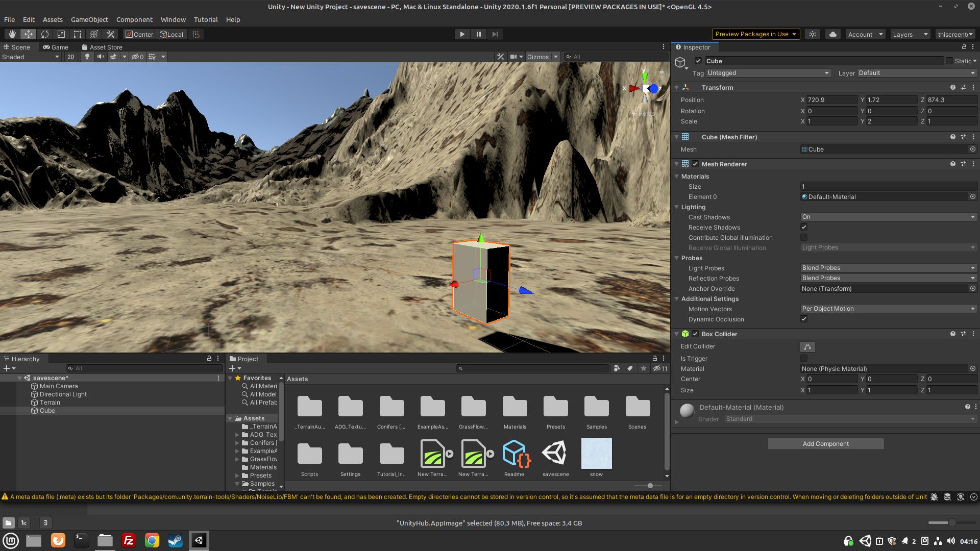Step one frame forward
This screenshot has width=980, height=551.
click(495, 34)
